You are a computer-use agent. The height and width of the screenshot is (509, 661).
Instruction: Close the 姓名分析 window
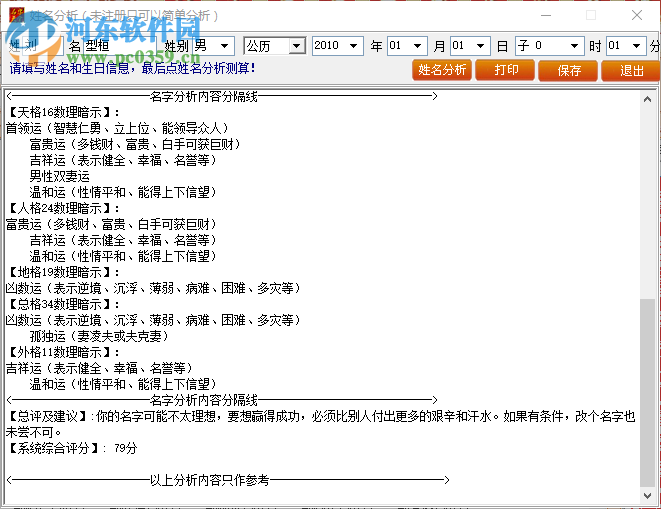click(637, 16)
